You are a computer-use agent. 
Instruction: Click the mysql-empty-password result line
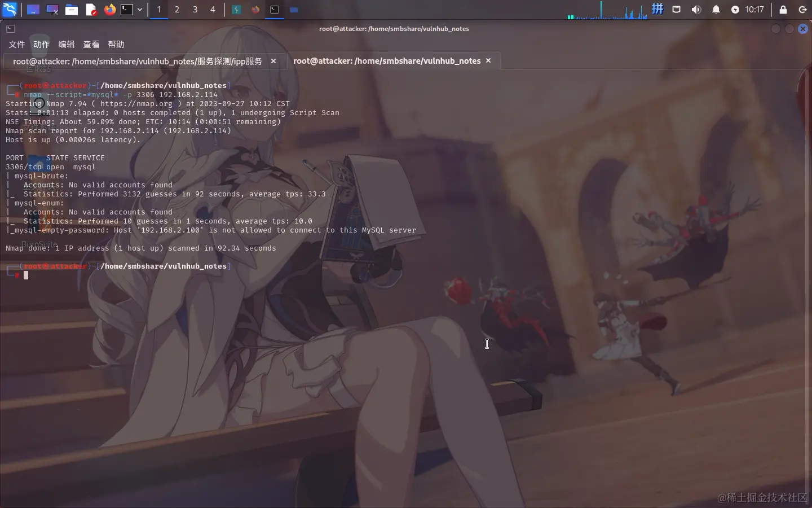point(211,230)
